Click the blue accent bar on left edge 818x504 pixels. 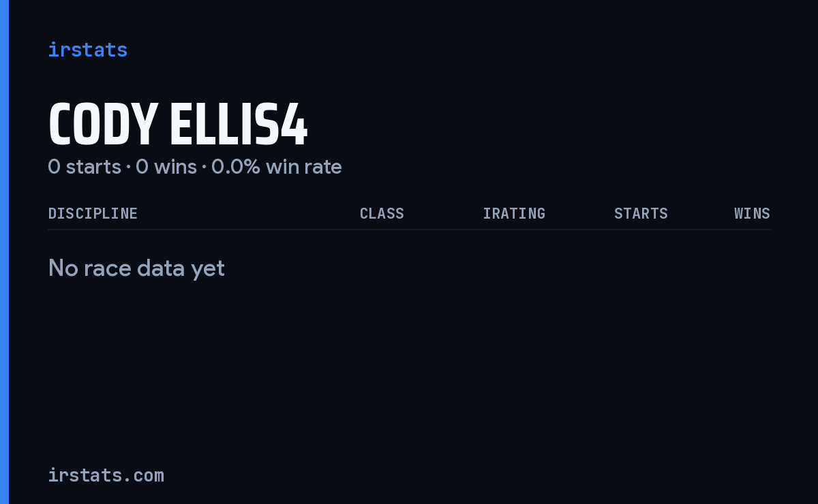coord(4,252)
